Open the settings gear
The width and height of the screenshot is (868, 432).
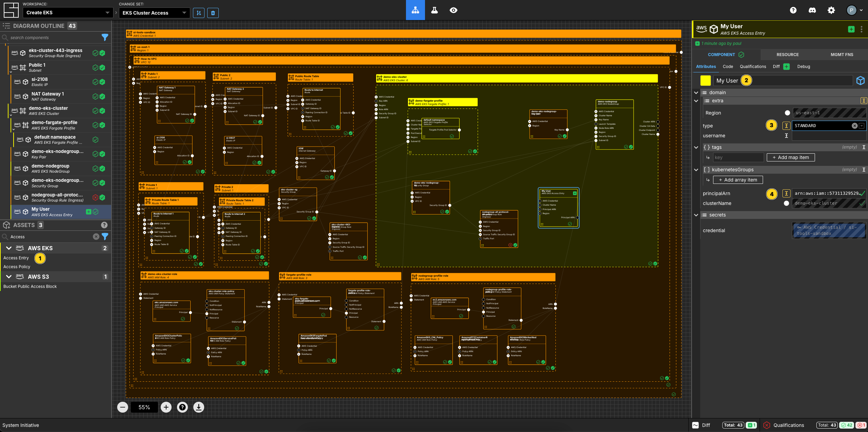coord(831,10)
